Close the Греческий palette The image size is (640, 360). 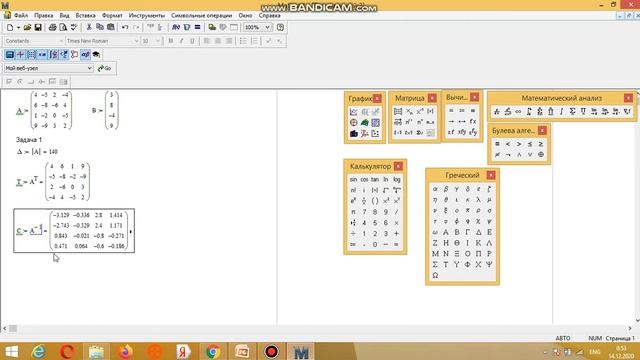pos(491,175)
